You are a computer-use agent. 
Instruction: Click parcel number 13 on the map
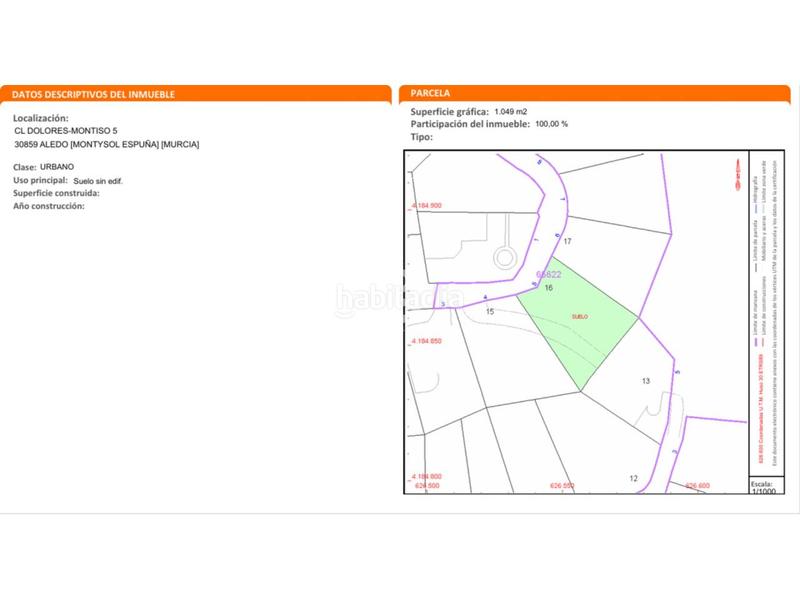(645, 381)
